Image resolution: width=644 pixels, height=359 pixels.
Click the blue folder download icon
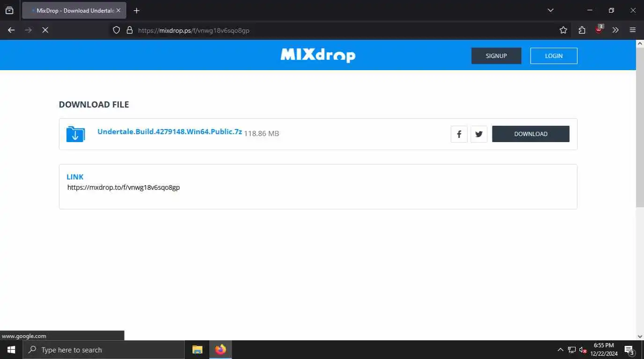75,134
